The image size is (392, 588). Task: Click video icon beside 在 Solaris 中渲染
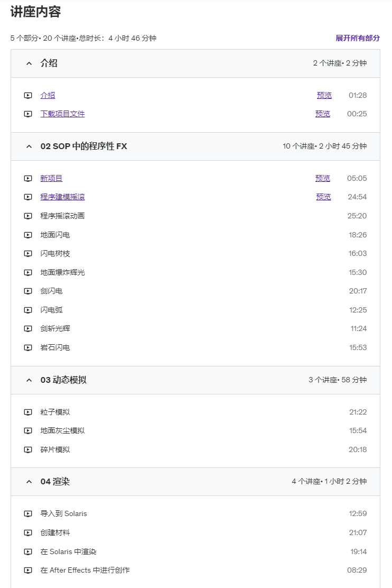tap(28, 552)
